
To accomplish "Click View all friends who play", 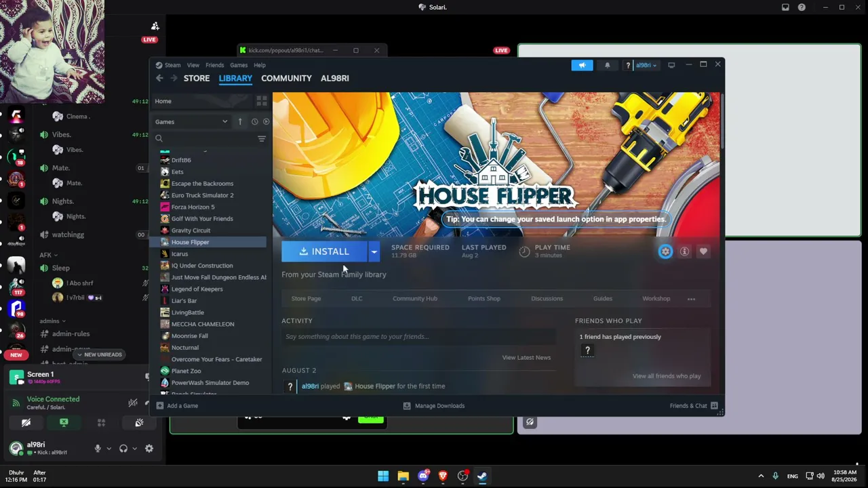I will coord(667,376).
